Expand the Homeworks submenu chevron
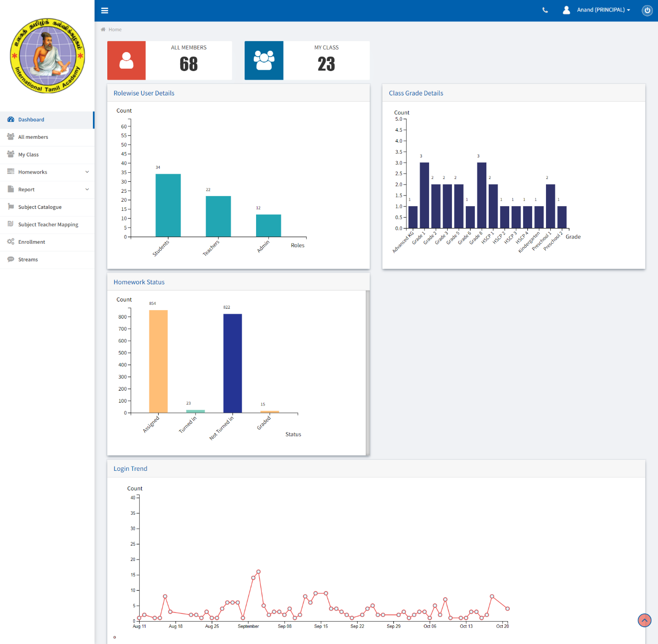The height and width of the screenshot is (644, 658). point(87,172)
